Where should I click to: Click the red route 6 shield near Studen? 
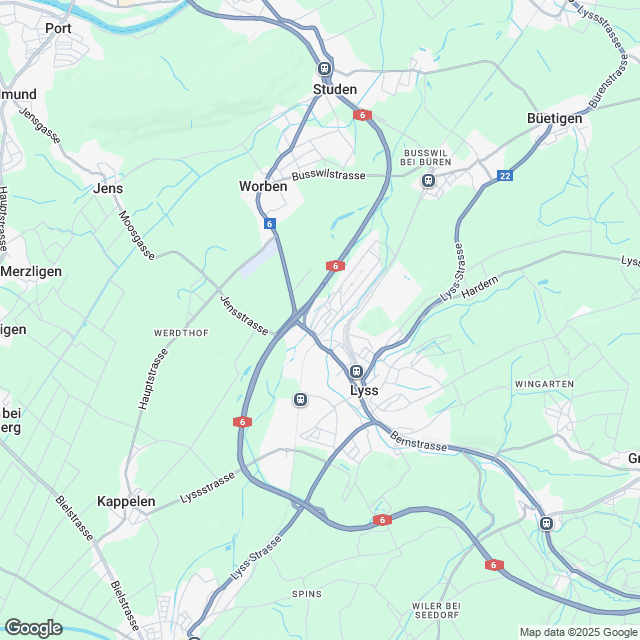[x=362, y=115]
